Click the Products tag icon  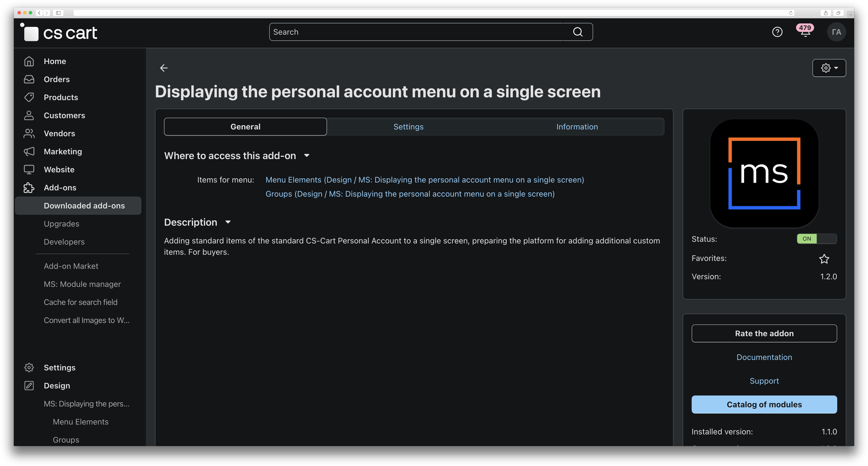click(x=29, y=97)
